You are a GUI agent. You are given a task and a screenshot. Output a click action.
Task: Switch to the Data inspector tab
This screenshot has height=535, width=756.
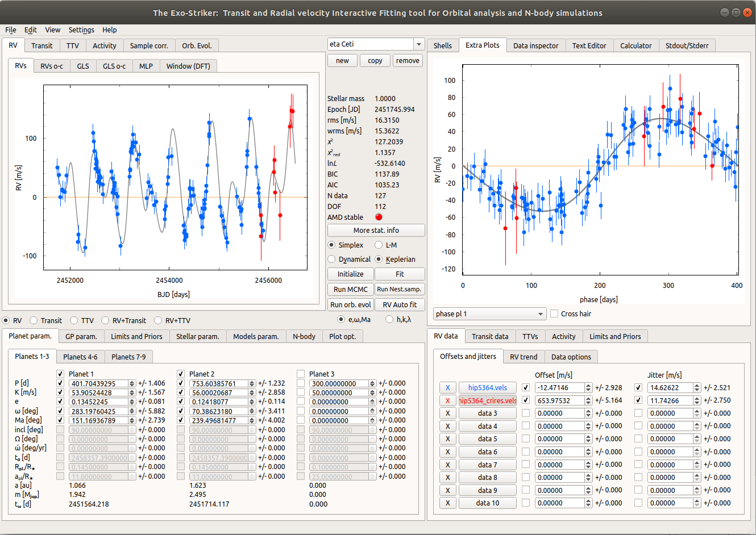pyautogui.click(x=535, y=45)
